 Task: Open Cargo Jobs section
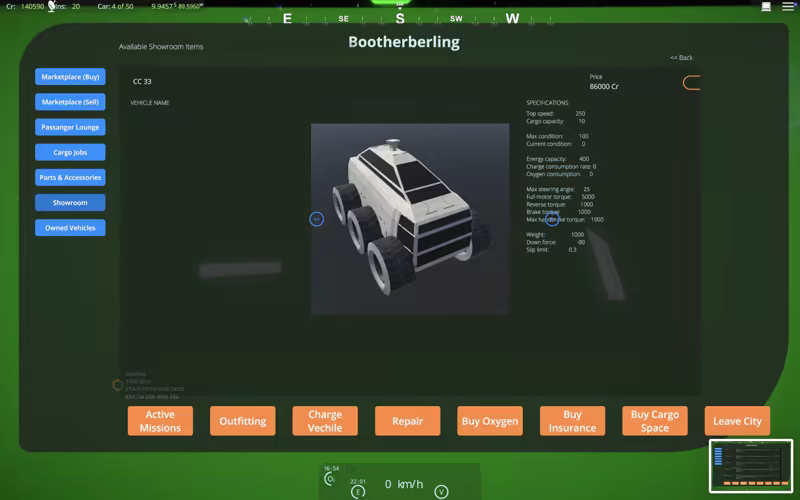(70, 152)
